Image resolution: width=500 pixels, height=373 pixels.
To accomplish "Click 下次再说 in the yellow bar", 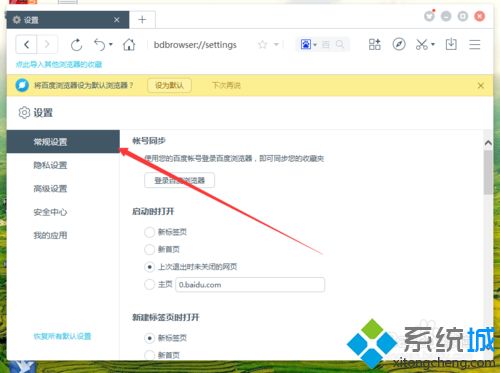I will (x=226, y=85).
